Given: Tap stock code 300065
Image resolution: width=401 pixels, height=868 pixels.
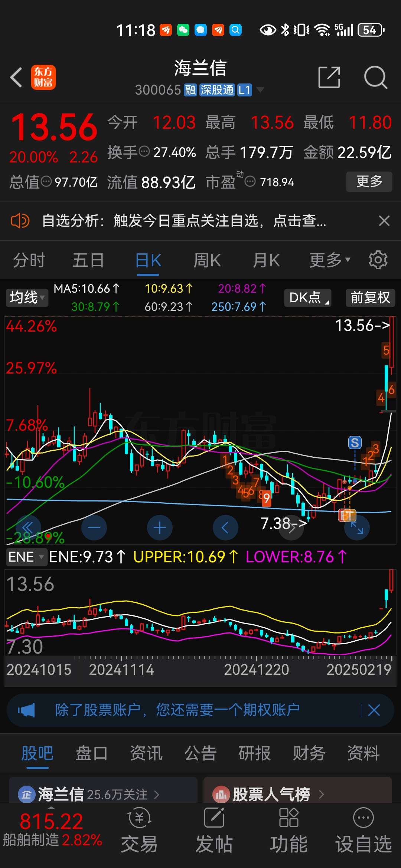Looking at the screenshot, I should 158,90.
